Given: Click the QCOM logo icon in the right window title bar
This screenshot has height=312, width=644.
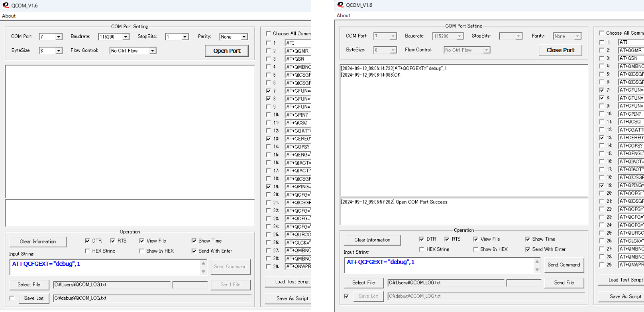Looking at the screenshot, I should coord(340,5).
